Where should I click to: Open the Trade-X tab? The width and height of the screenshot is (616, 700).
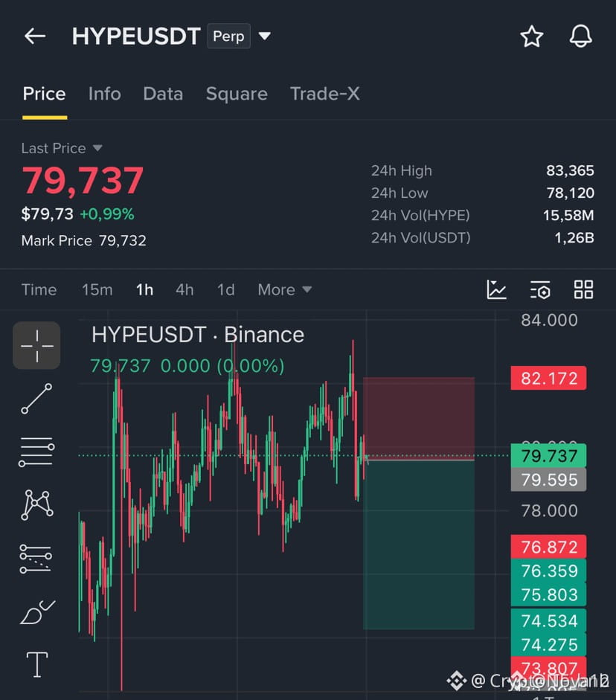[325, 94]
